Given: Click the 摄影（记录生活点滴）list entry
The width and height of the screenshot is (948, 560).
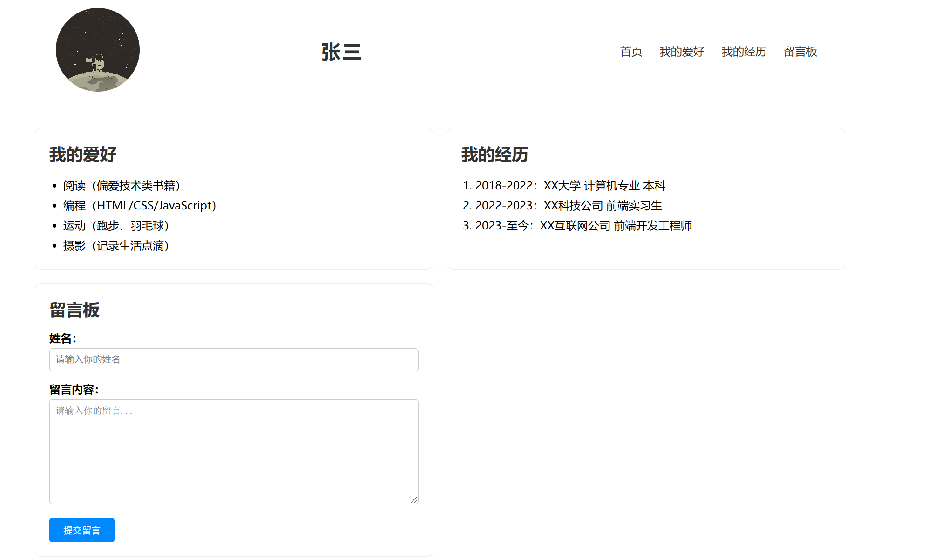Looking at the screenshot, I should (116, 246).
